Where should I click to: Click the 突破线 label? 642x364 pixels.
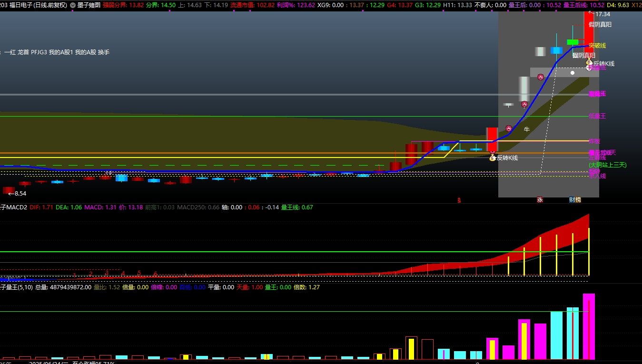(597, 46)
